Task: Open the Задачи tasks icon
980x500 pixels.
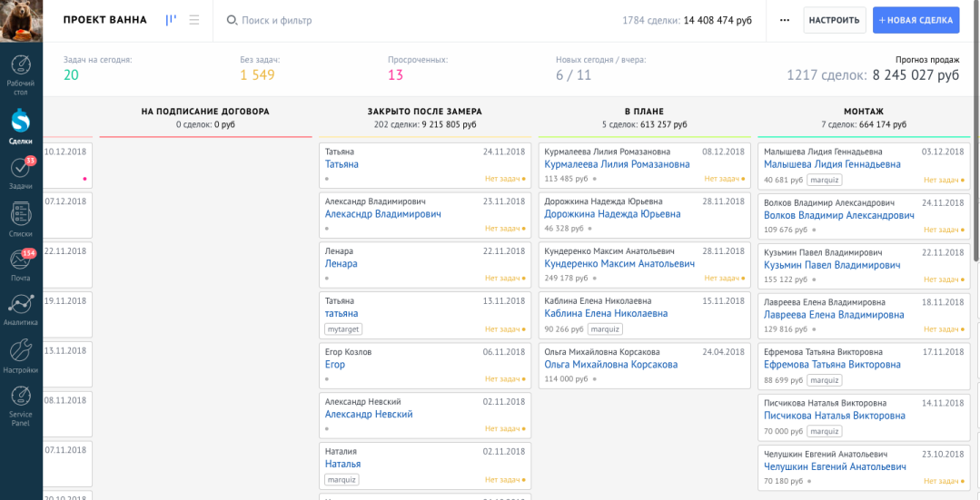Action: 21,172
